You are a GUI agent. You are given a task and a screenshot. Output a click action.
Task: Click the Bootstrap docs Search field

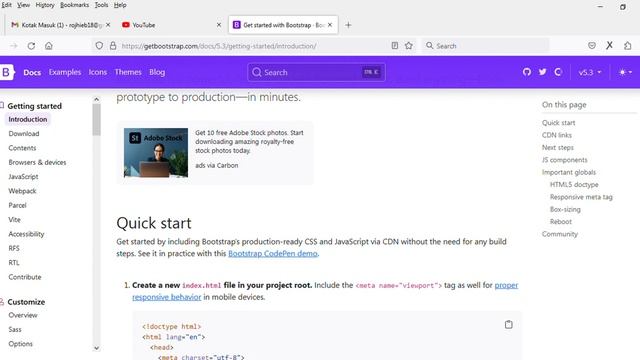coord(316,72)
